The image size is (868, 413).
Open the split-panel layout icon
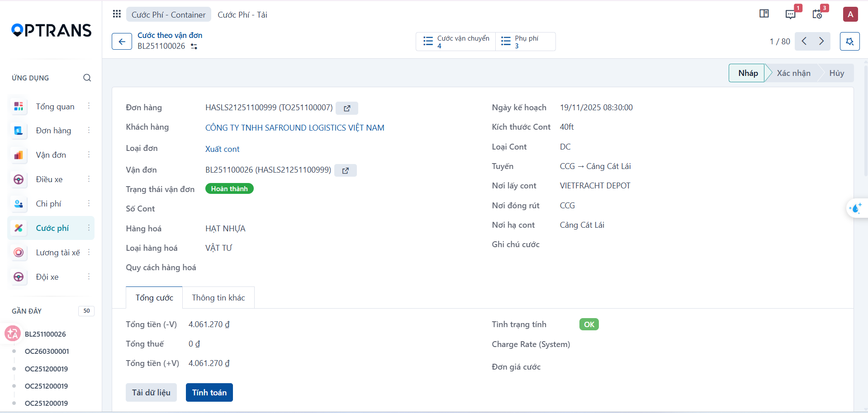pos(764,14)
